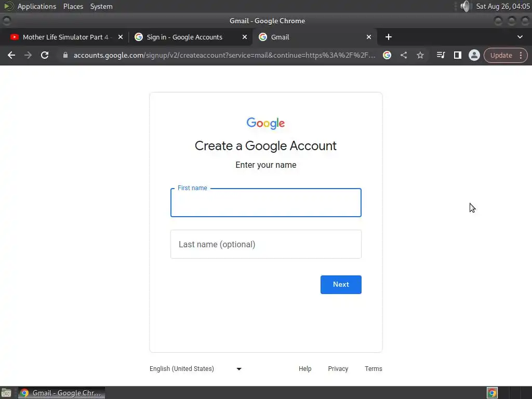Click the Google icon in address bar
Image resolution: width=532 pixels, height=399 pixels.
(387, 55)
